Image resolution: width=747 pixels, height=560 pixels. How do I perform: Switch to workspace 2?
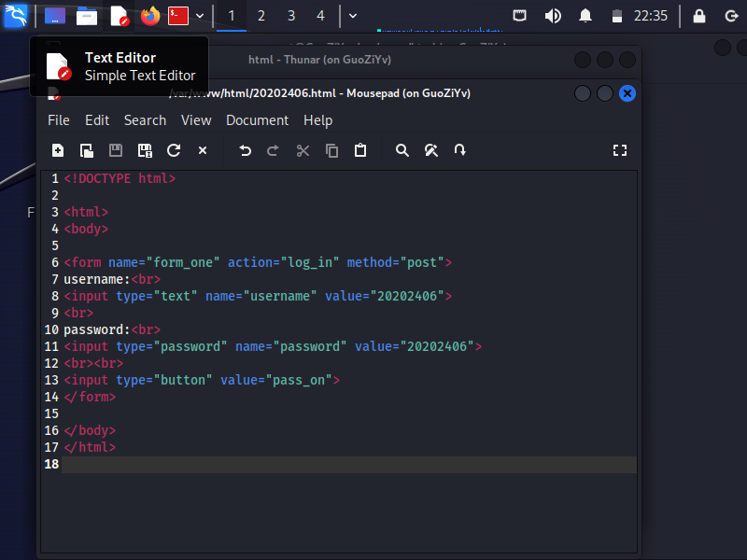[x=261, y=16]
